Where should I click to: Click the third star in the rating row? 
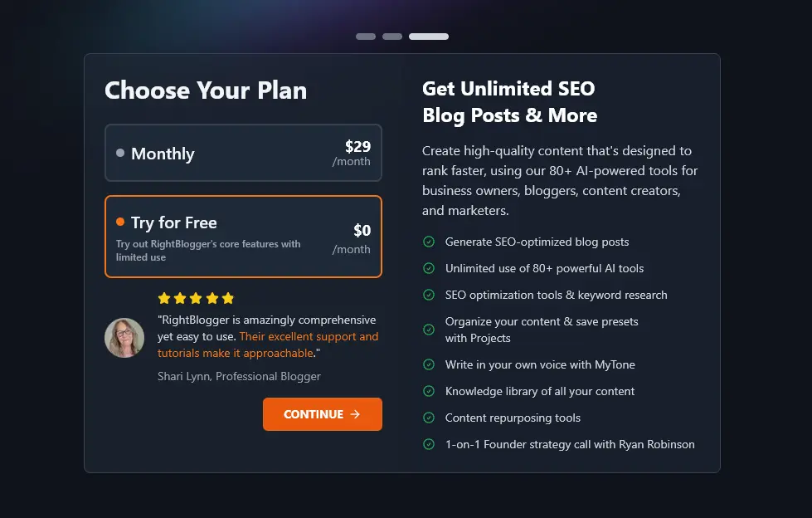pos(196,297)
